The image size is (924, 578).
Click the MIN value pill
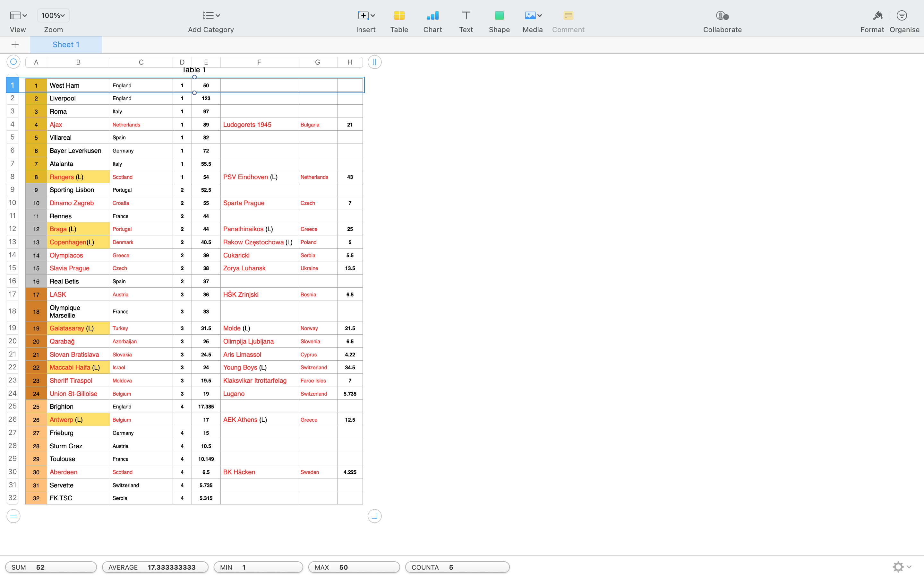(x=258, y=567)
